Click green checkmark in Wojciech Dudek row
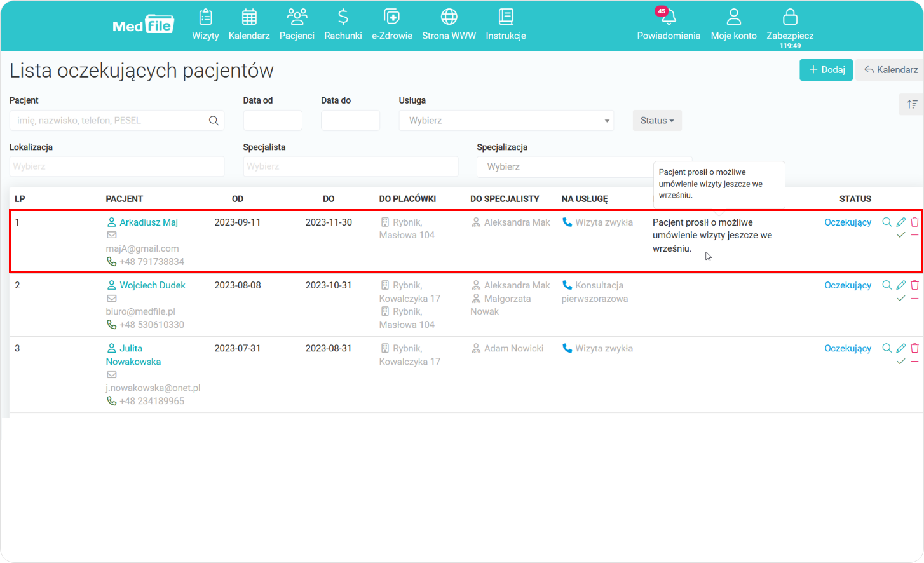The width and height of the screenshot is (924, 563). [901, 298]
